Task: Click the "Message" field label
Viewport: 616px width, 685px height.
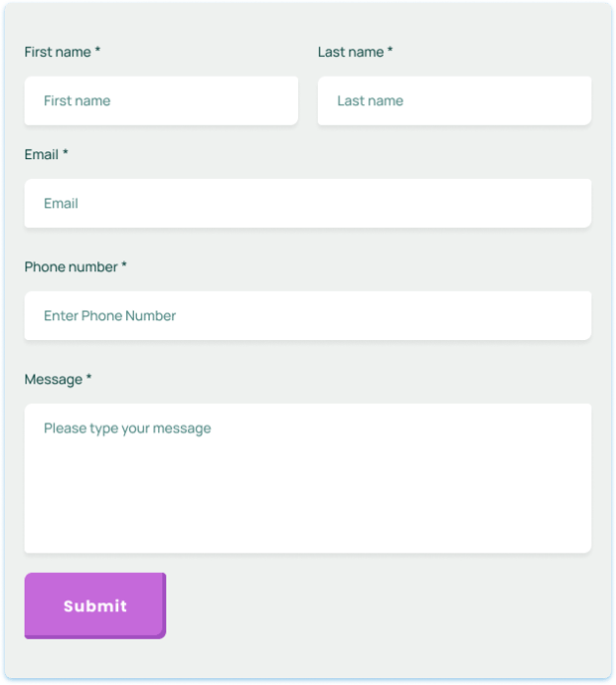Action: coord(54,379)
